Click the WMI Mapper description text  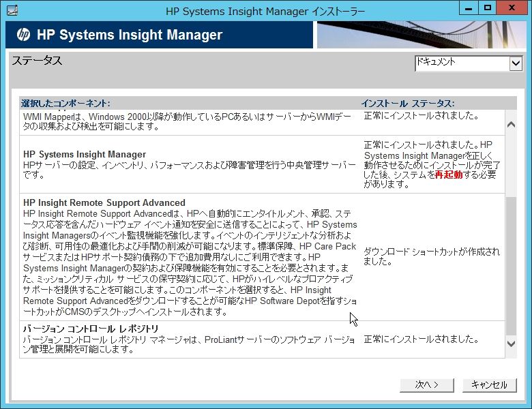tap(188, 122)
